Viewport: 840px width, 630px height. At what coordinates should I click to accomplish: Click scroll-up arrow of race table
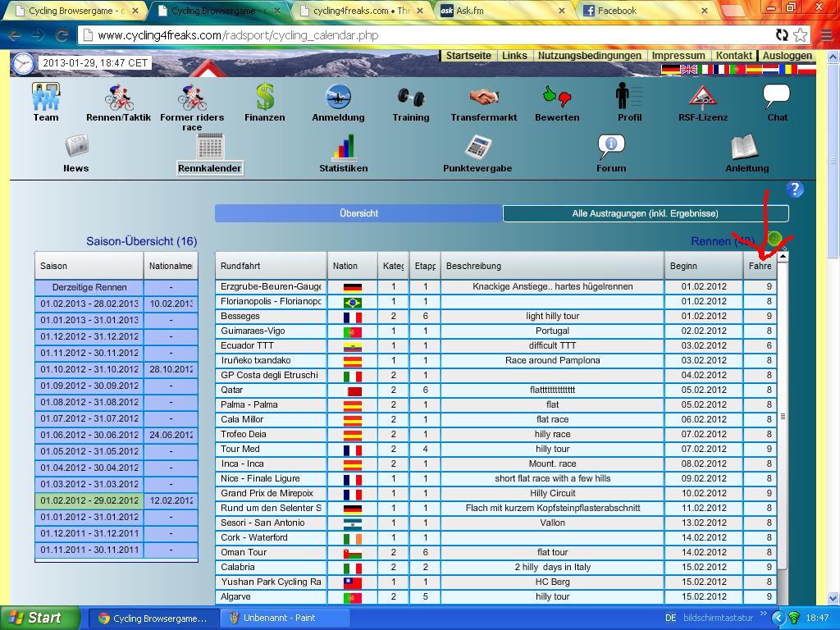click(783, 257)
